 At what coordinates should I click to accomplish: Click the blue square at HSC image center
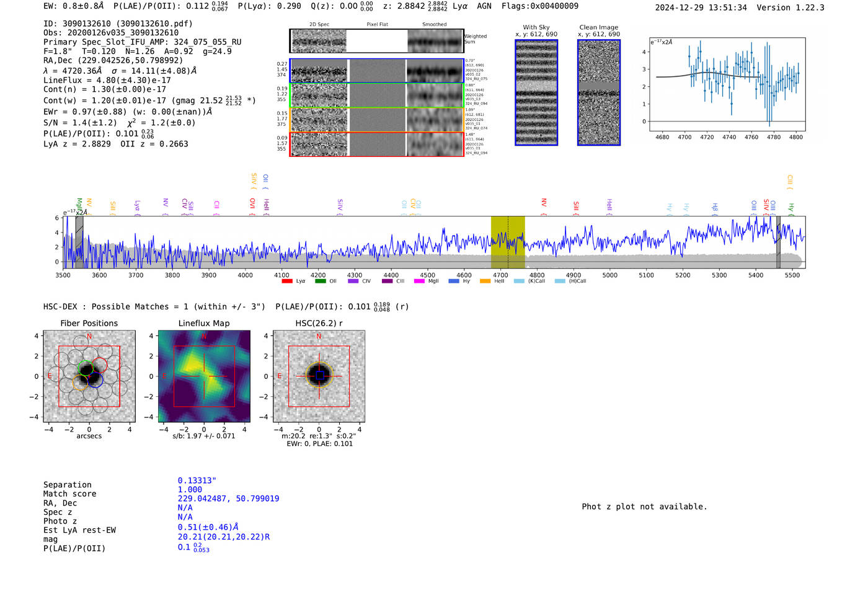[x=319, y=376]
